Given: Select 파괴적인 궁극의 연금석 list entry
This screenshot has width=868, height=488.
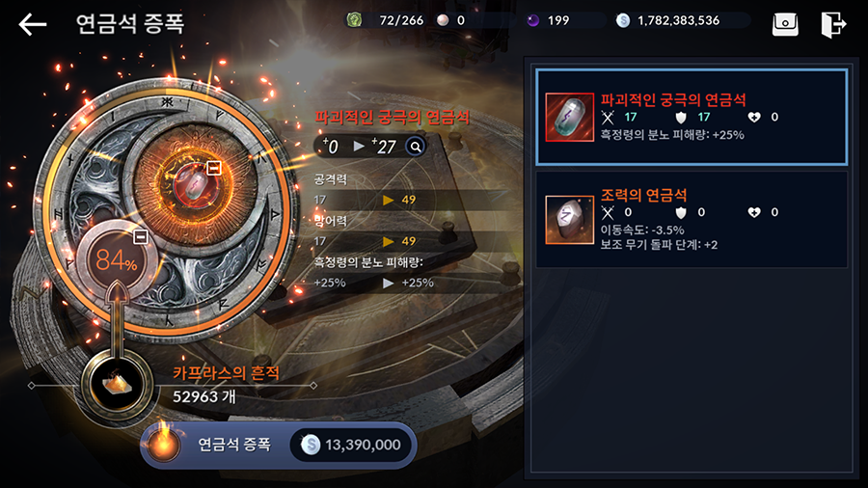Looking at the screenshot, I should click(x=692, y=117).
